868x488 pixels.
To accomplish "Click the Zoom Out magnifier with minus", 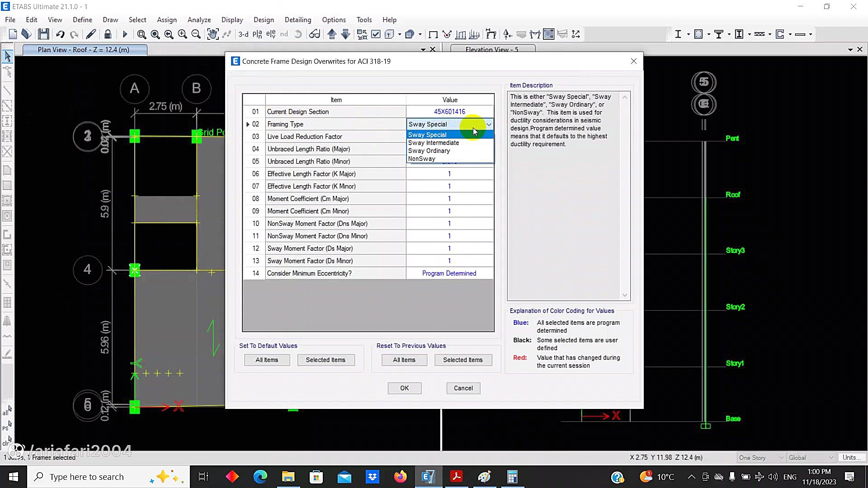I will 196,34.
